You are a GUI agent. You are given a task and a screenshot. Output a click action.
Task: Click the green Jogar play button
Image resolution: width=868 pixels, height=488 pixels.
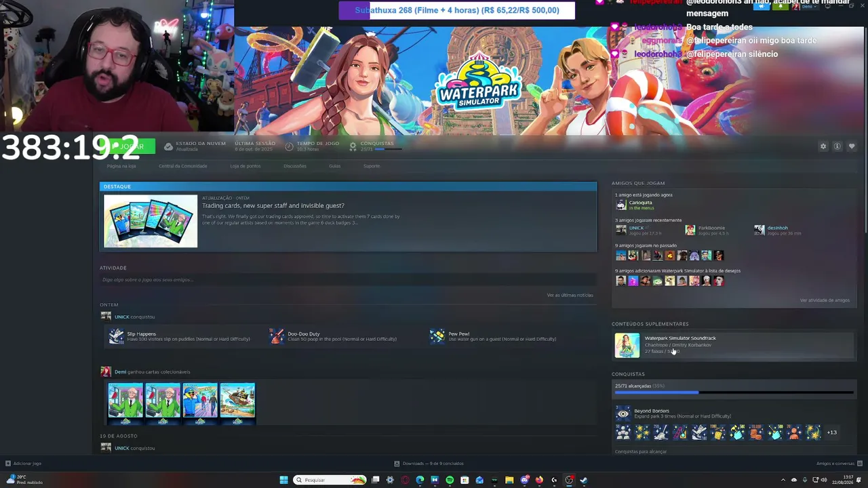[127, 146]
